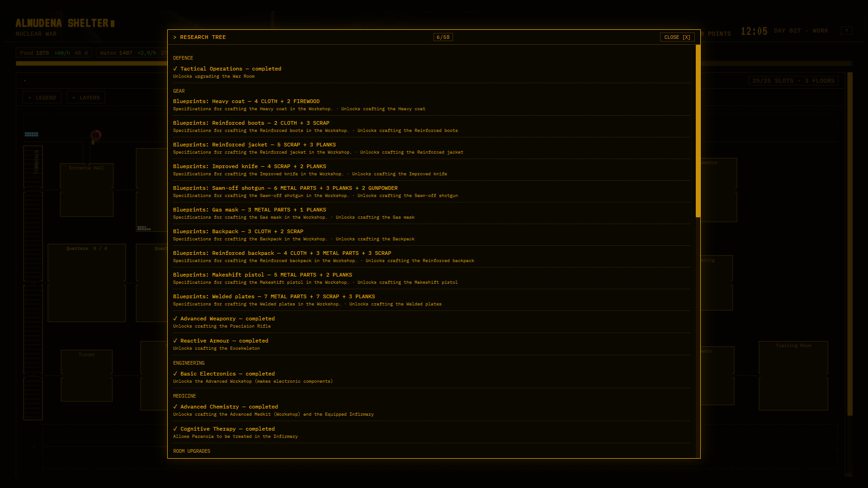Click completed Cognitive Therapy entry
The image size is (868, 488).
pos(431,432)
